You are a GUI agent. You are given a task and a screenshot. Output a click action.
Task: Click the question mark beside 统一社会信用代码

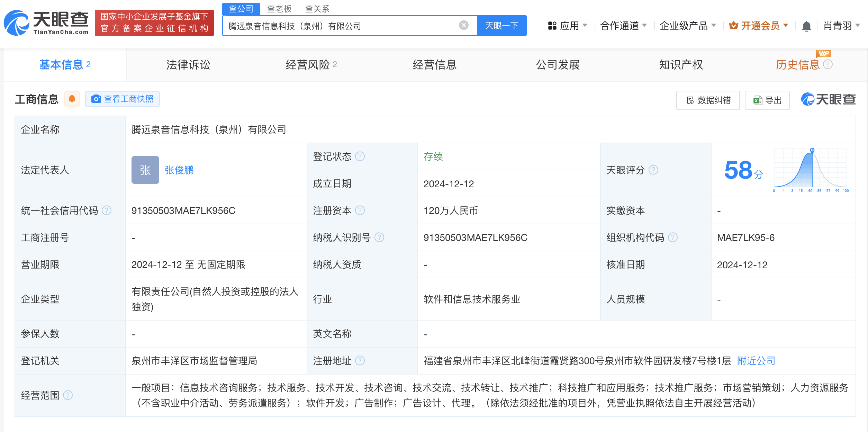(107, 210)
